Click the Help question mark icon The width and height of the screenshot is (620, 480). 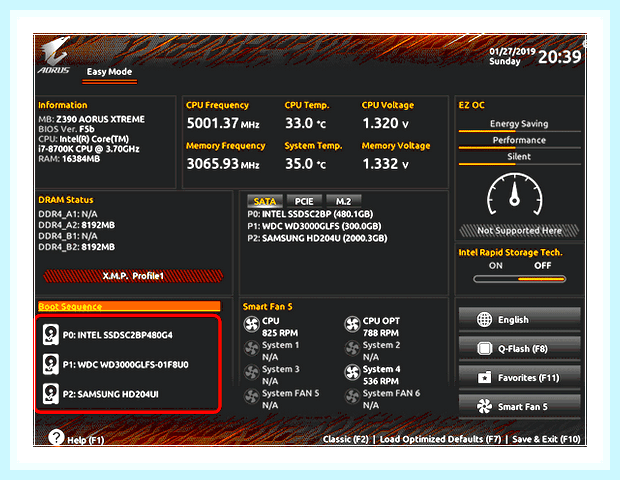pyautogui.click(x=57, y=437)
